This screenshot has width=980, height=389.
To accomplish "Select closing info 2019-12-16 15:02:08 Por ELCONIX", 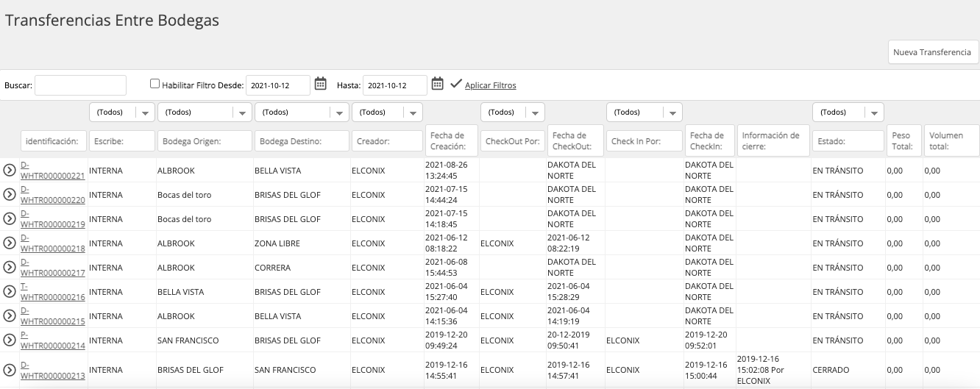I will (x=760, y=370).
